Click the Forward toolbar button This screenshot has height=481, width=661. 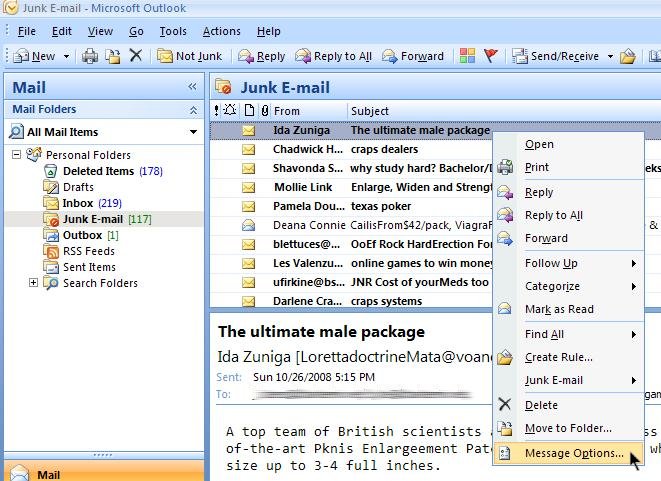pyautogui.click(x=413, y=56)
